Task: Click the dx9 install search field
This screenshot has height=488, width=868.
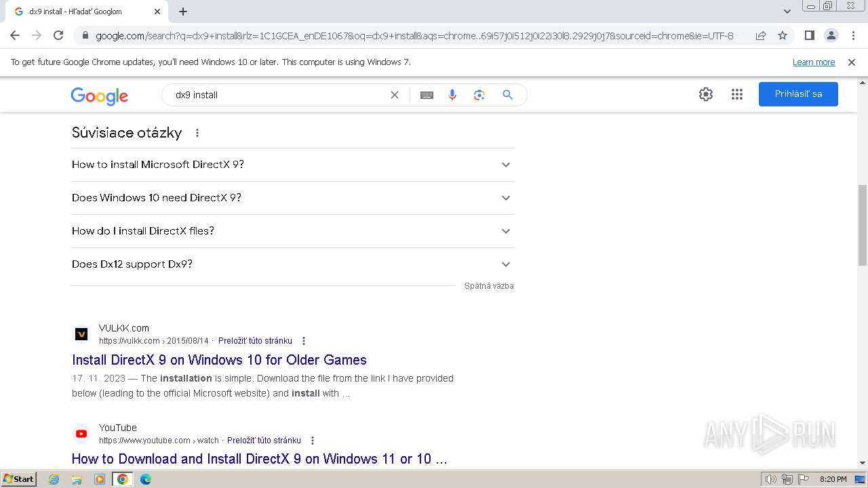Action: [278, 95]
